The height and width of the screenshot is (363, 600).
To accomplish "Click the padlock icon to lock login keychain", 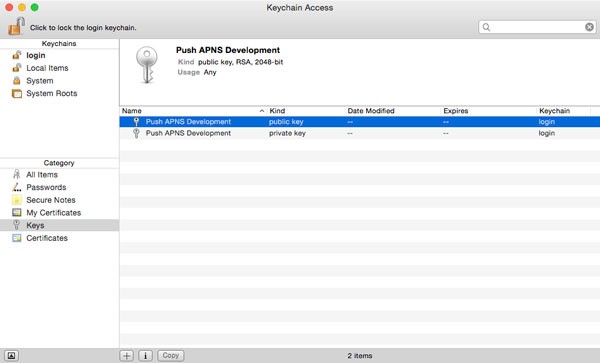I will point(16,26).
